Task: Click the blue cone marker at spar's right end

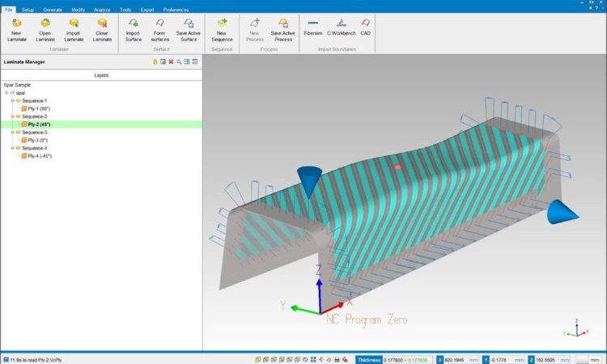Action: point(562,212)
